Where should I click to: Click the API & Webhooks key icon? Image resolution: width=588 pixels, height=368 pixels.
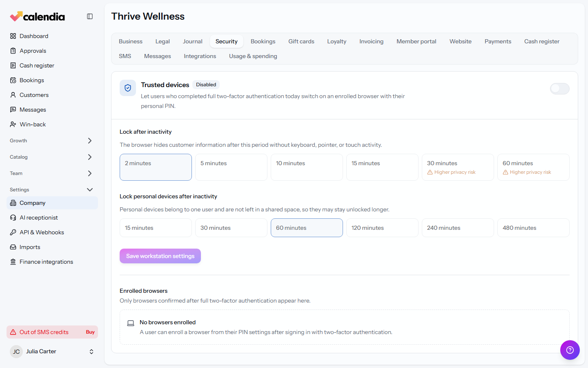tap(13, 232)
